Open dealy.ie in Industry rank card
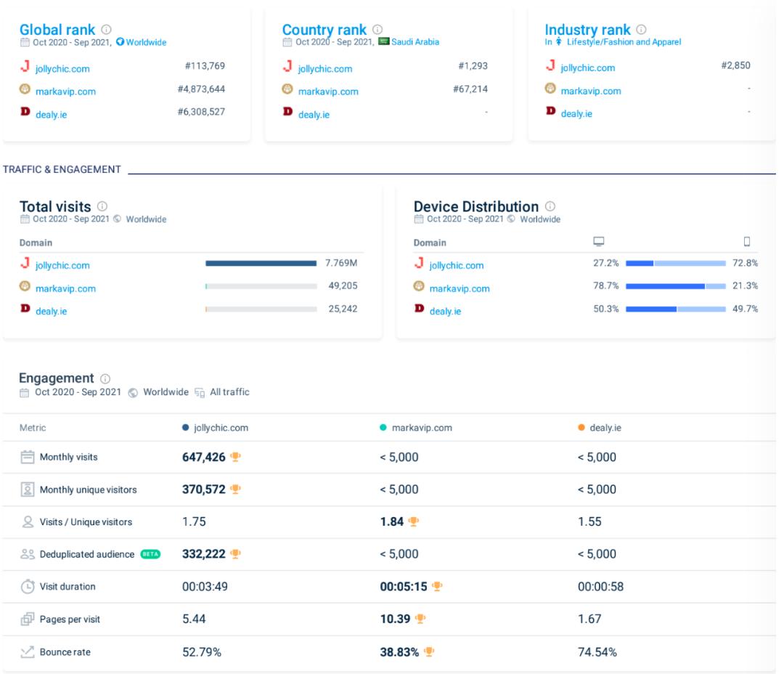784x674 pixels. pyautogui.click(x=576, y=113)
